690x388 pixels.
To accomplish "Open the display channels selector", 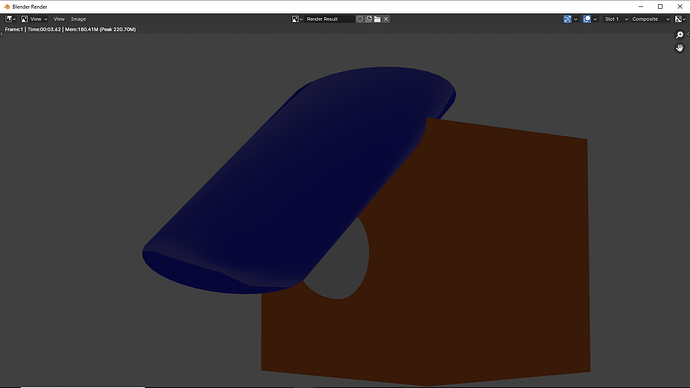I will 680,19.
